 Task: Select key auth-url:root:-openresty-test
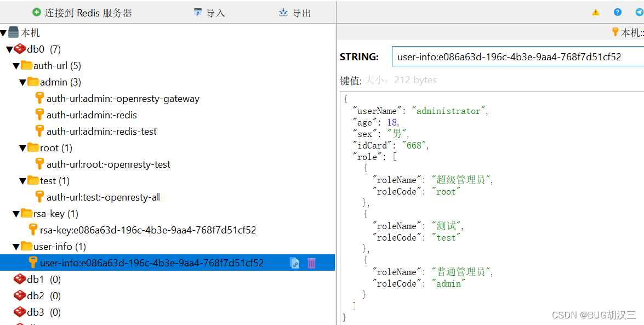click(x=109, y=164)
